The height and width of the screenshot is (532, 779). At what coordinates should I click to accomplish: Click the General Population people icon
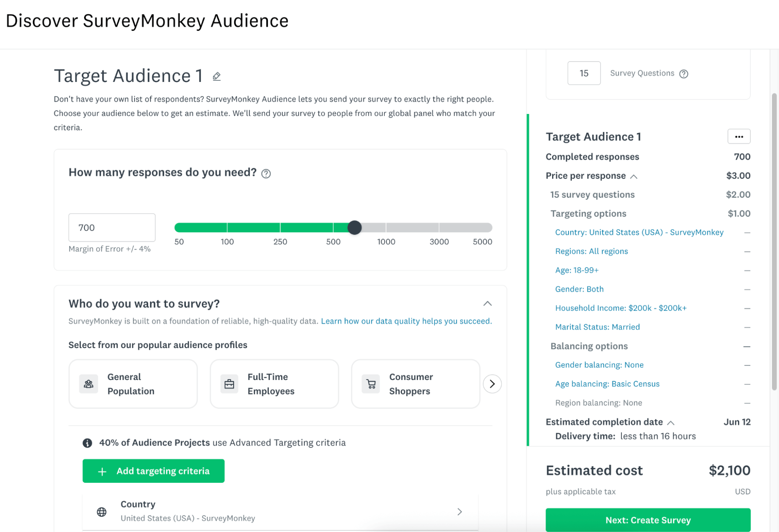click(x=89, y=384)
